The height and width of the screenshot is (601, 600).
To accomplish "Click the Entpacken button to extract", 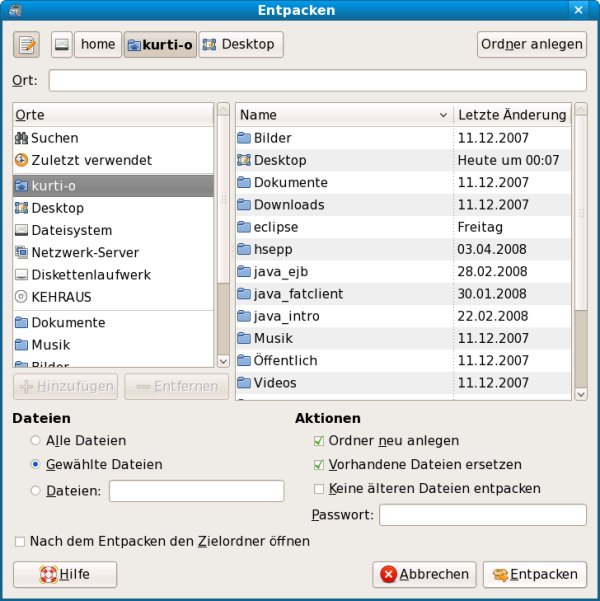I will click(534, 574).
